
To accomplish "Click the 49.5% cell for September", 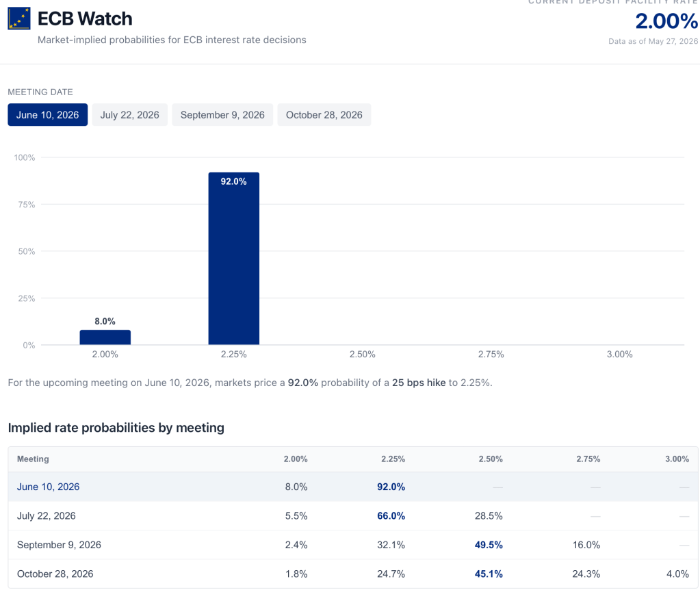I will 489,545.
